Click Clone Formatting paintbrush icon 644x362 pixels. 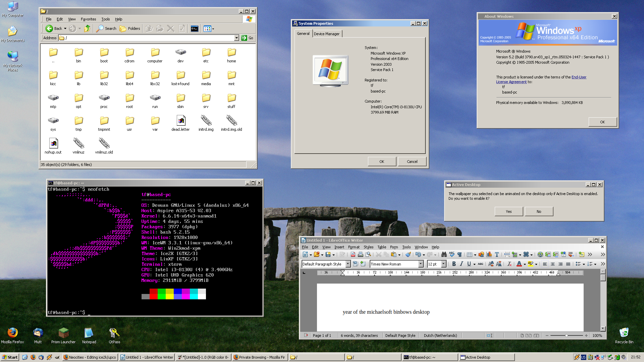(x=408, y=255)
